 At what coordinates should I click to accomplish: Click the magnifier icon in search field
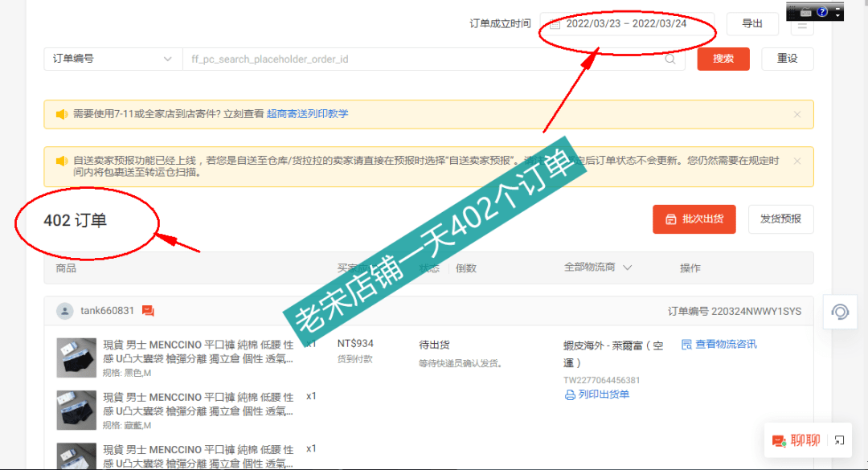click(670, 59)
